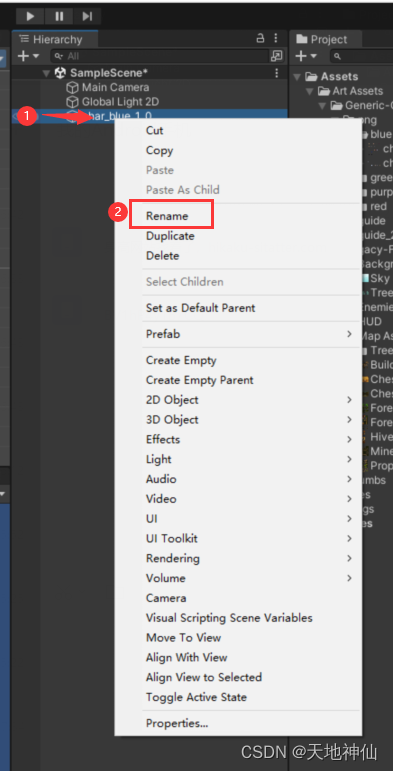Open the Video submenu
Image resolution: width=393 pixels, height=771 pixels.
tap(238, 499)
